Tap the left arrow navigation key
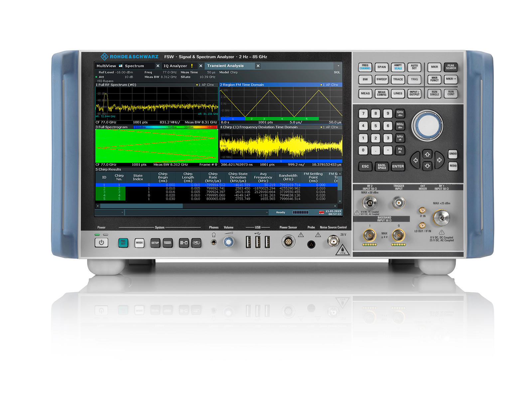Screen dimensions: 532x399 point(415,160)
